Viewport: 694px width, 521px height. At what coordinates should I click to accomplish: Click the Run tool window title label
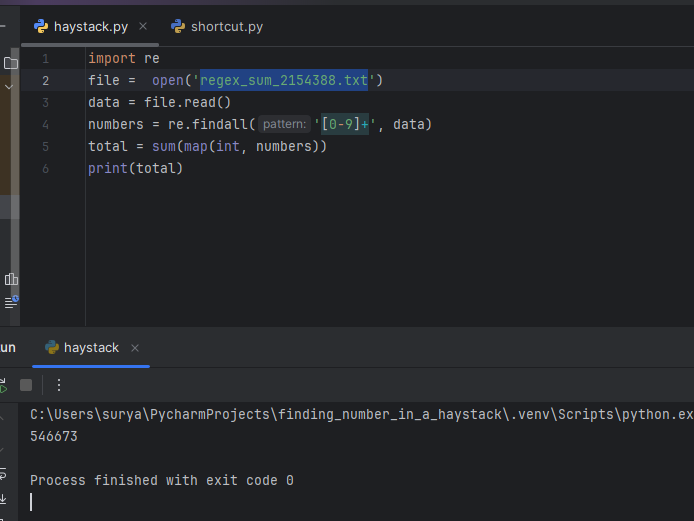8,348
